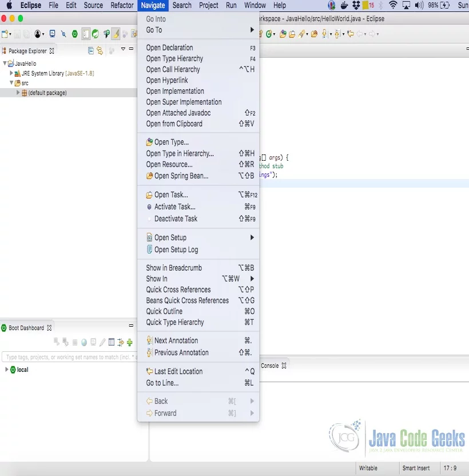Click the Open Type toolbar icon

283,34
